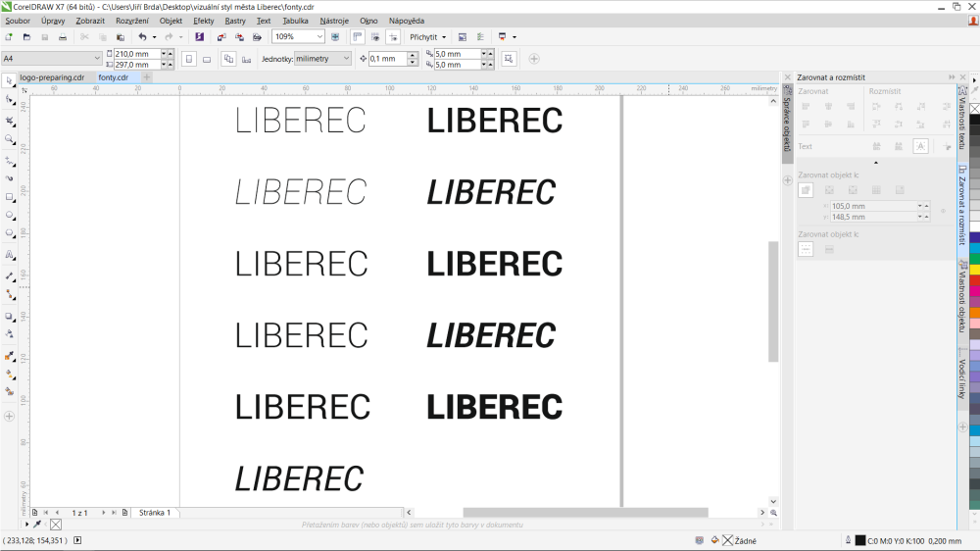Add a new document tab plus button

[146, 76]
